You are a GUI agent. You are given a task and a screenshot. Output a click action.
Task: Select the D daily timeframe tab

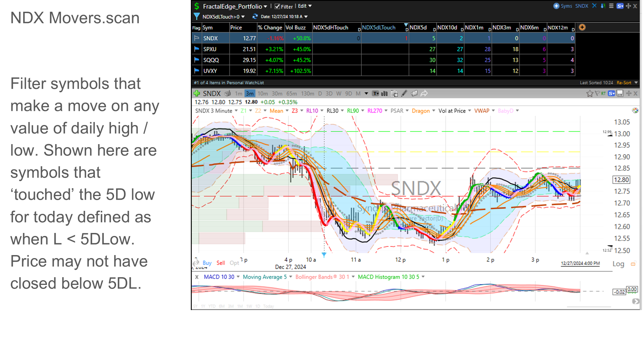(x=321, y=94)
